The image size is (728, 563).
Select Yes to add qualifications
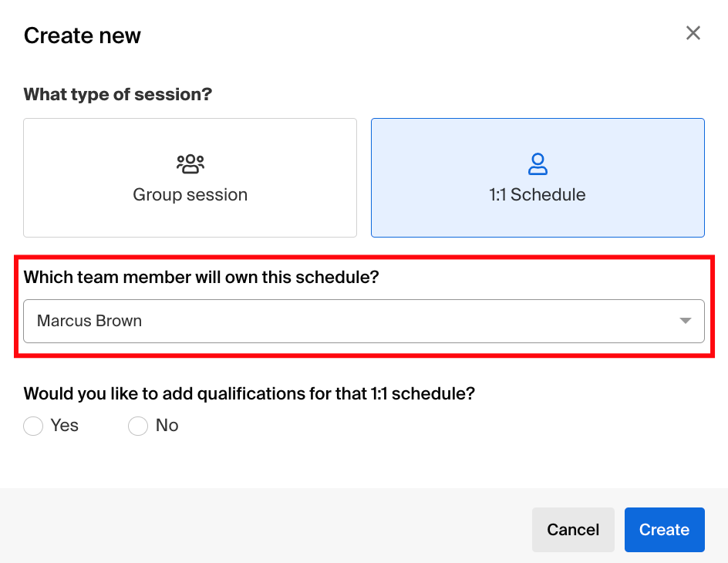pos(33,426)
